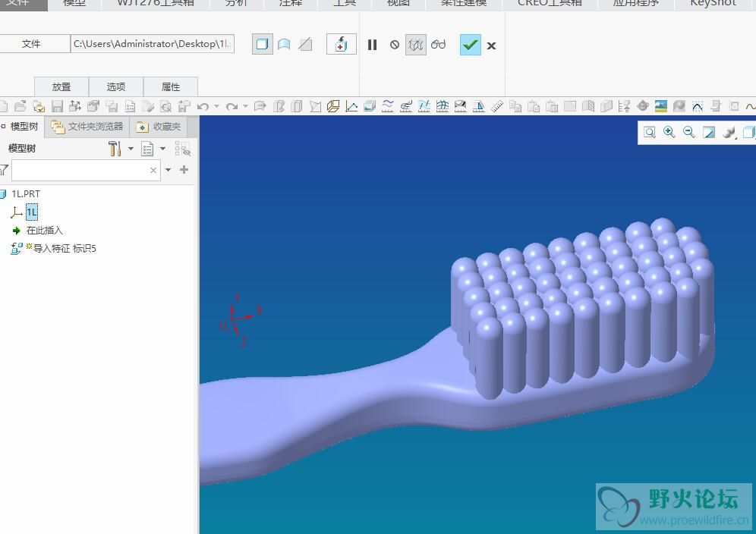Click the line graph analysis icon
This screenshot has width=756, height=534.
[351, 106]
